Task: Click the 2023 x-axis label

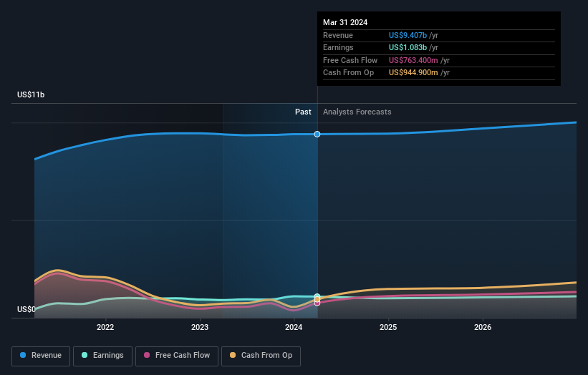Action: coord(200,327)
